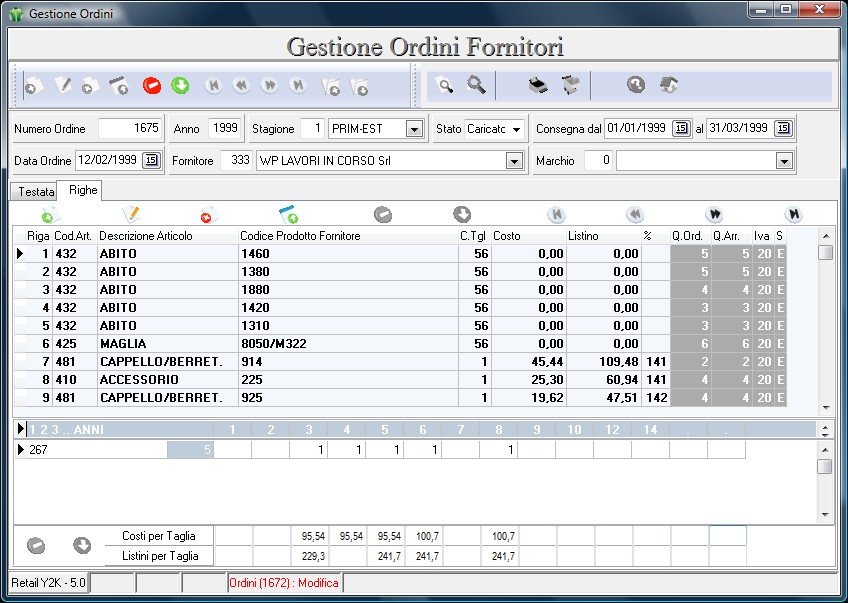Click the red cancel icon in top toolbar
This screenshot has height=603, width=848.
tap(152, 86)
